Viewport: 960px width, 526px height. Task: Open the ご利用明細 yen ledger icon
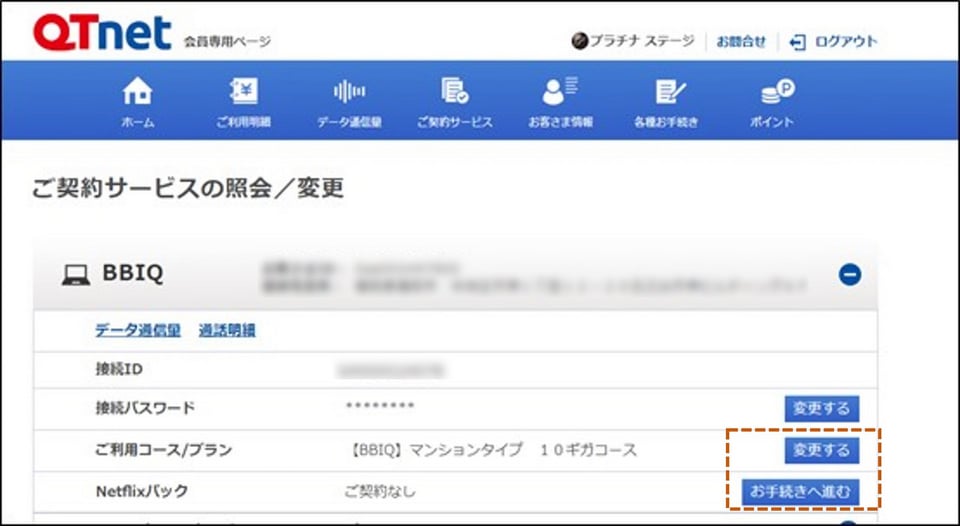point(243,91)
